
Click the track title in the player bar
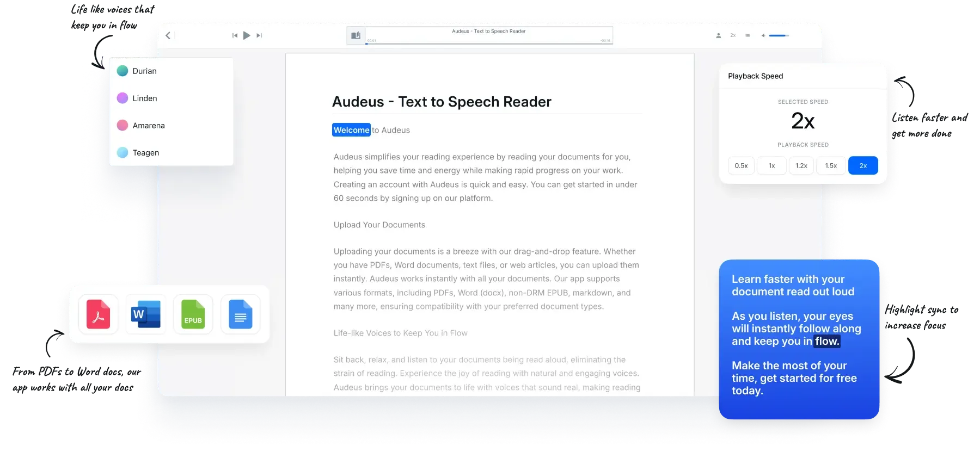(x=489, y=31)
